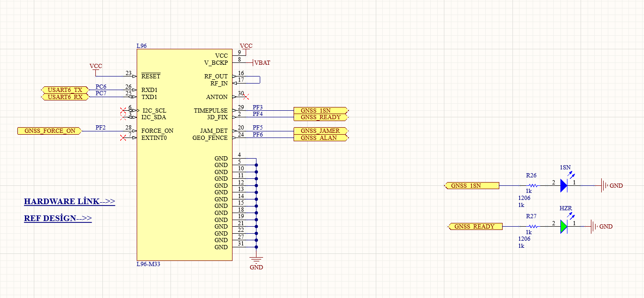Click the no-connect cross on ANTON pin 30

[246, 97]
